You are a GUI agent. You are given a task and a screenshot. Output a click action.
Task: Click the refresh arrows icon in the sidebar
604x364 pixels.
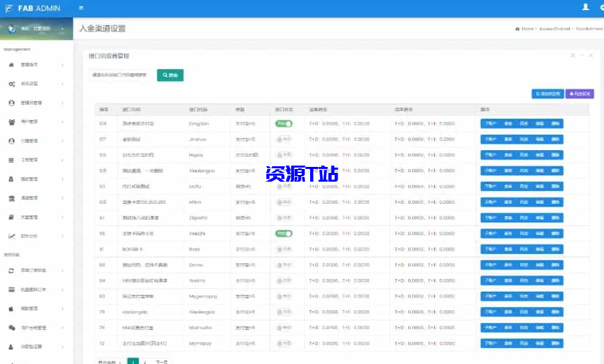[11, 270]
